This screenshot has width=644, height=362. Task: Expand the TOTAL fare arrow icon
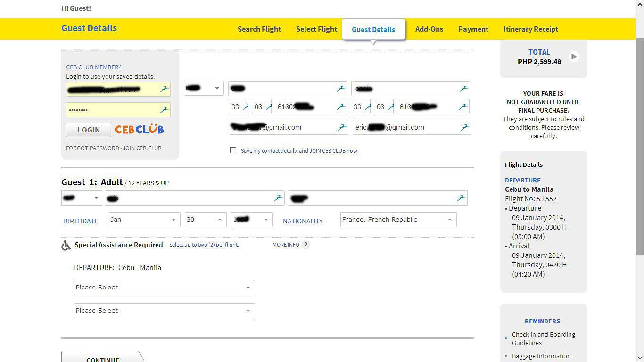point(574,57)
